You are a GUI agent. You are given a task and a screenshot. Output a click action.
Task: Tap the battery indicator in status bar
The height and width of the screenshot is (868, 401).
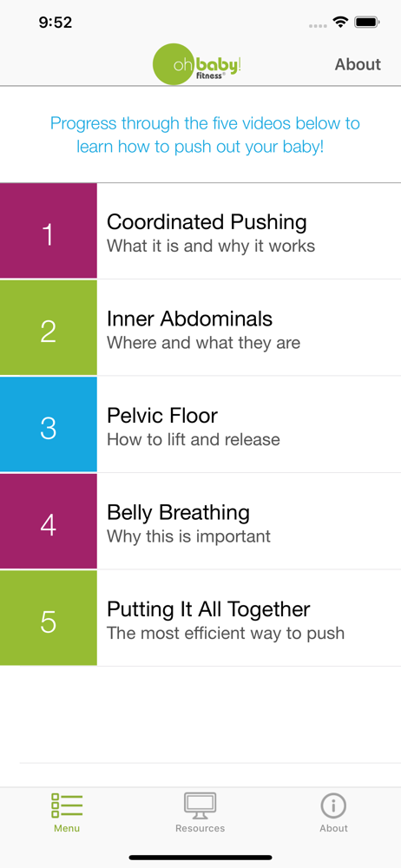[x=366, y=23]
